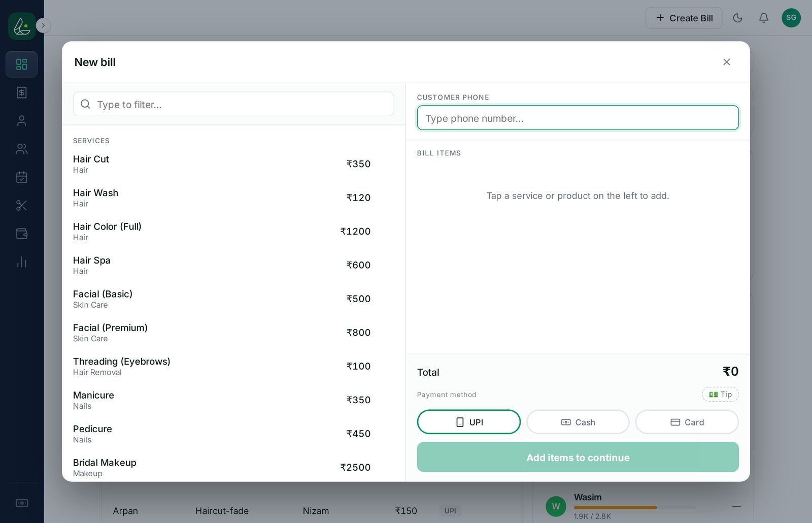Select Card payment method

[687, 422]
